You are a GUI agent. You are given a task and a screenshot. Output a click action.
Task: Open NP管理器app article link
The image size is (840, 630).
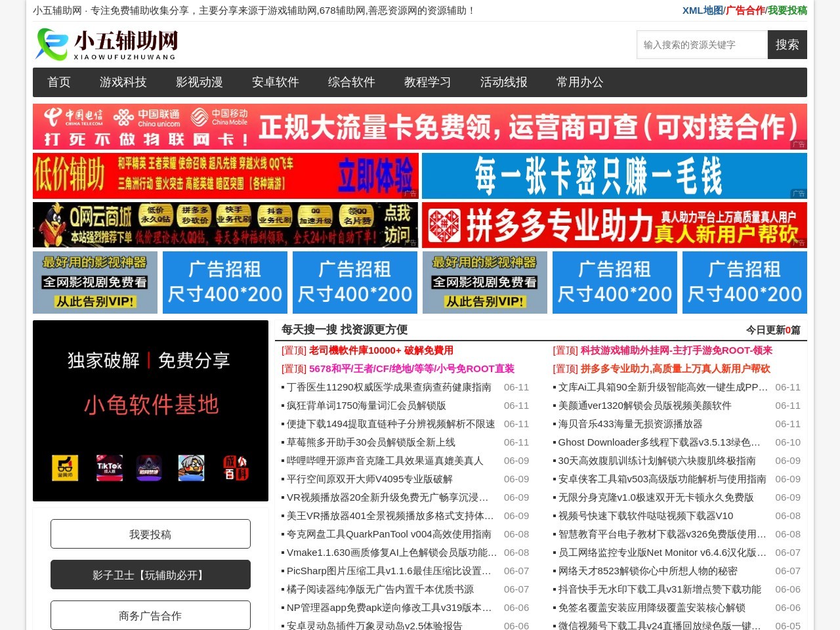(x=389, y=608)
